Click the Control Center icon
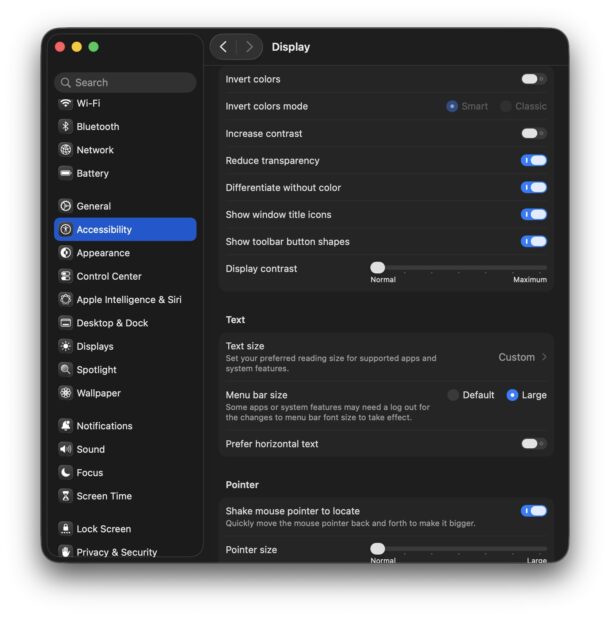This screenshot has width=610, height=617. coord(66,276)
